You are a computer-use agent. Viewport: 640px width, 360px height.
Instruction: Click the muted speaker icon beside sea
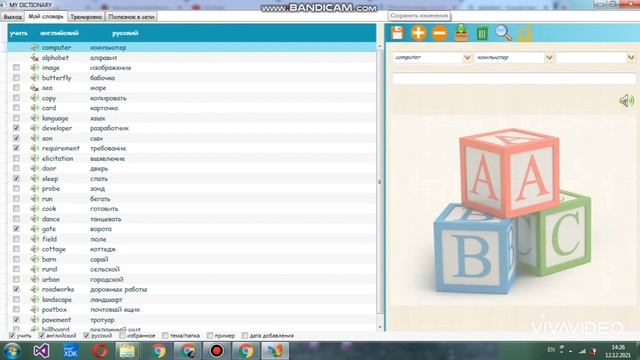[x=35, y=88]
